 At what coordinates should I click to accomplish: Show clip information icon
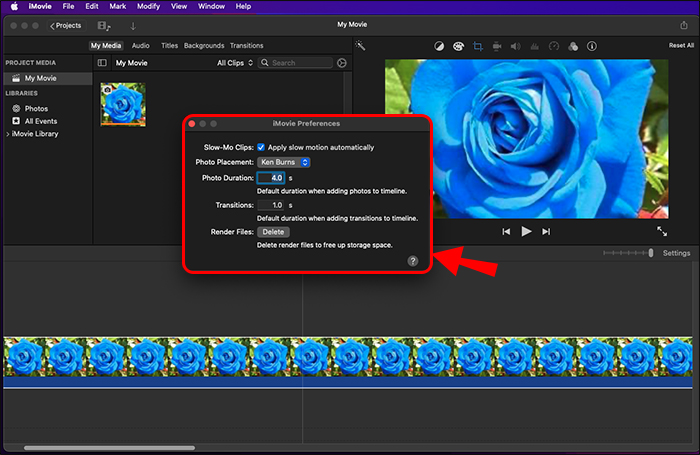click(x=591, y=46)
